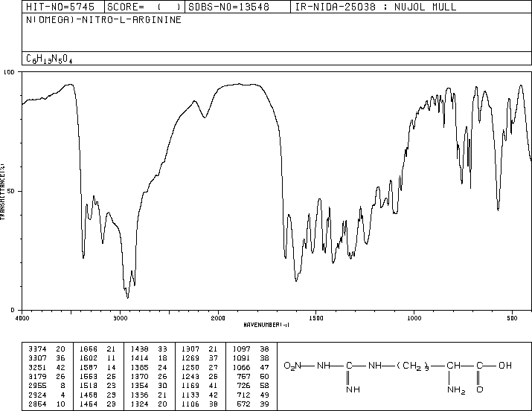
Task: Select the SDBS-NO=13548 header text
Action: click(x=228, y=7)
